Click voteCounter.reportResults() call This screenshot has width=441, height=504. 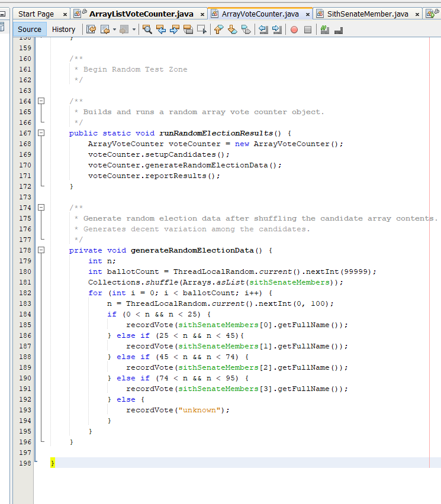pyautogui.click(x=154, y=176)
